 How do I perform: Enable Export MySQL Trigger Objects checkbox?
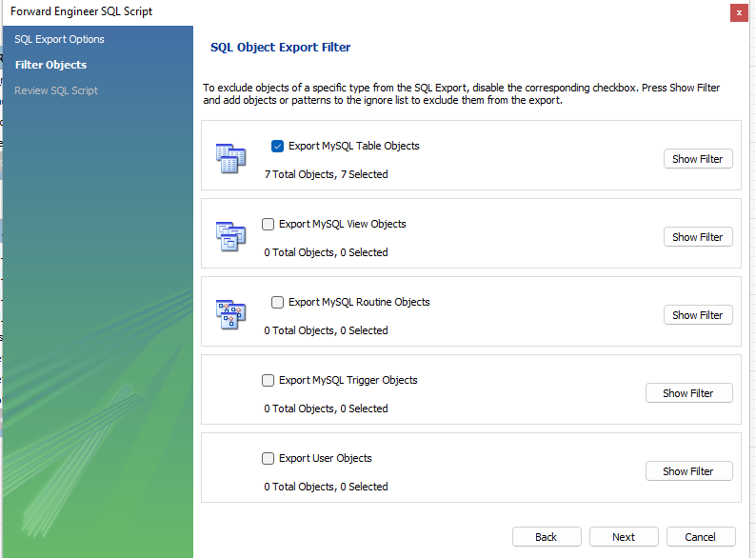(x=269, y=381)
